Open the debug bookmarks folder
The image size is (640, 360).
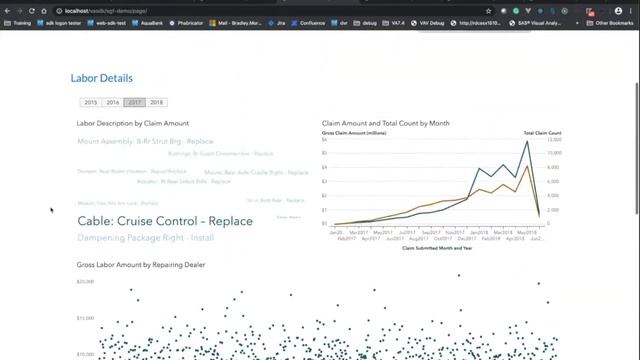click(x=365, y=23)
